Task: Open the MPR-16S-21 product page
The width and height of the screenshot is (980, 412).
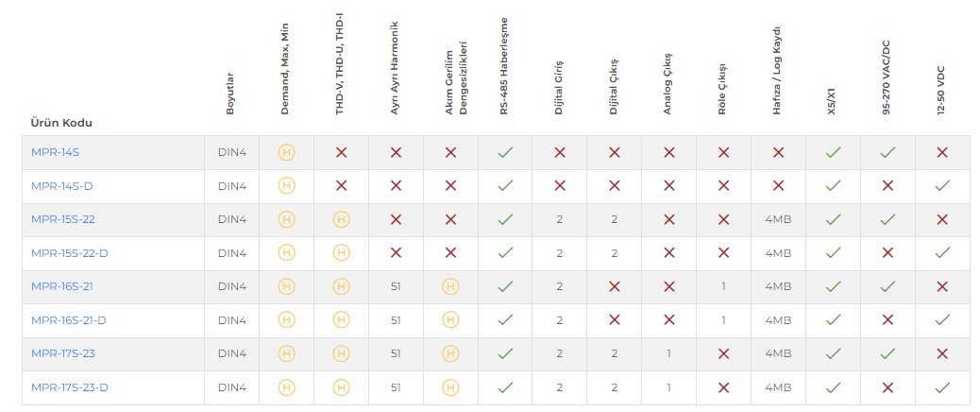Action: 62,286
